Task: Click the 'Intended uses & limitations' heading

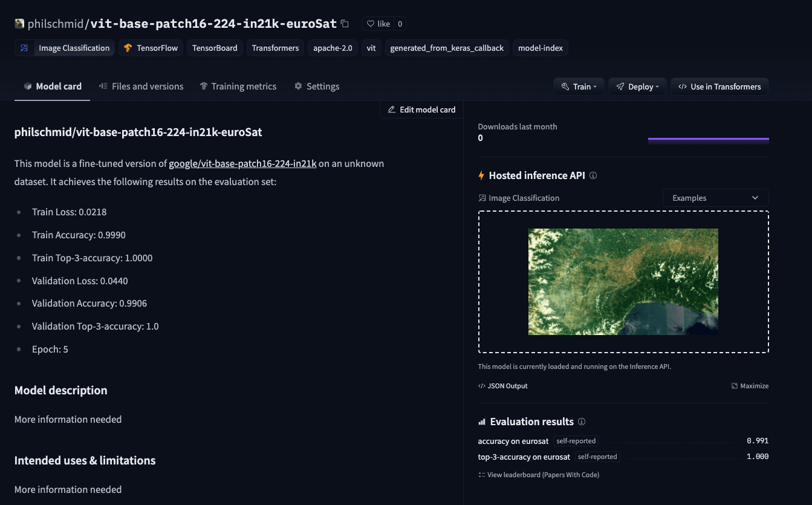Action: coord(85,460)
